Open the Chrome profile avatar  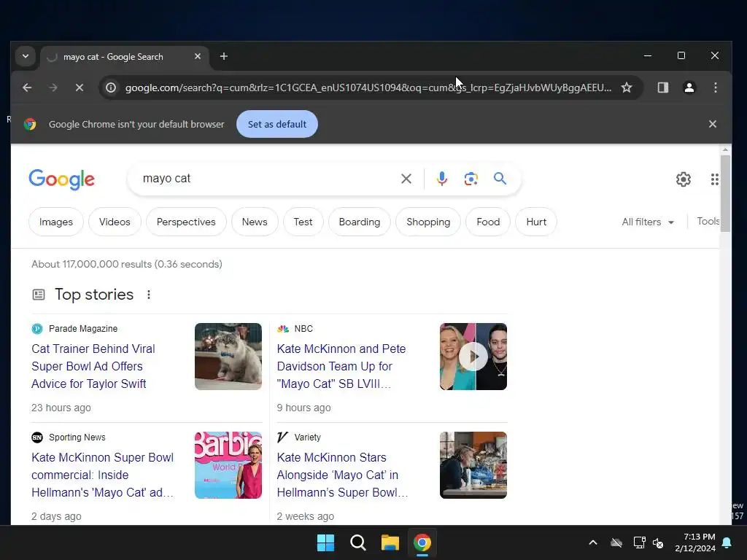click(689, 87)
